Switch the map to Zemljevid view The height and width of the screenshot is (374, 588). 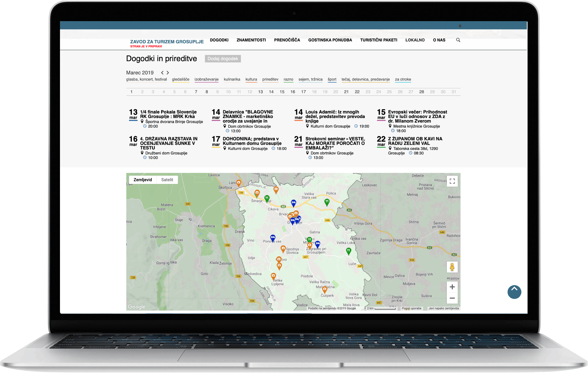pos(143,180)
